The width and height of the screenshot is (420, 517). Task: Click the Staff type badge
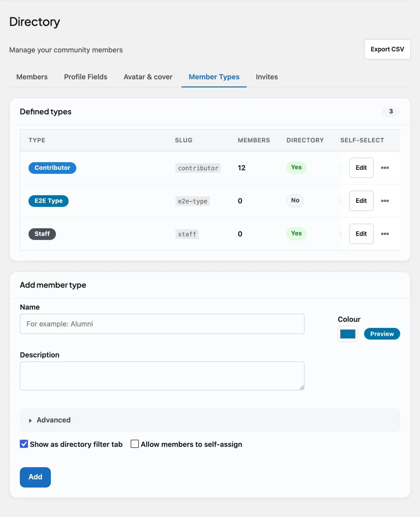tap(42, 234)
